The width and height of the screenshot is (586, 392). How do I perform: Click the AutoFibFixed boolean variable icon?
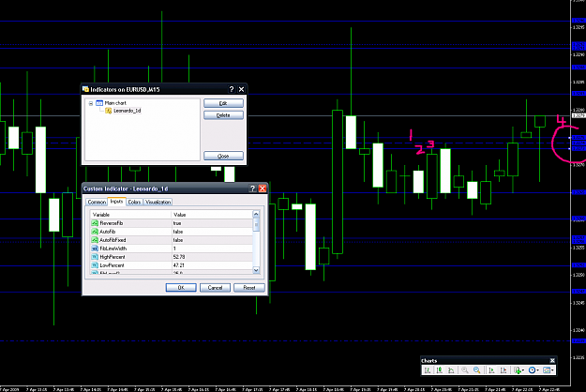pyautogui.click(x=95, y=240)
